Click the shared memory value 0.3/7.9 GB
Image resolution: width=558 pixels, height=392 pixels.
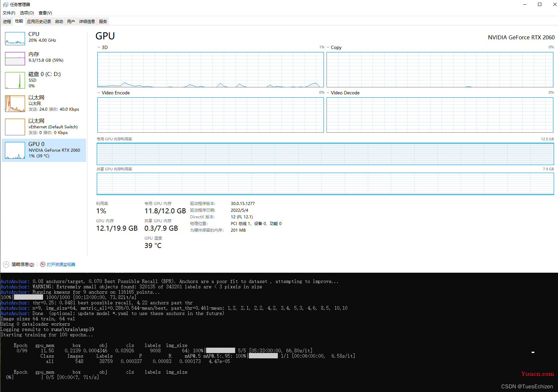click(x=161, y=228)
